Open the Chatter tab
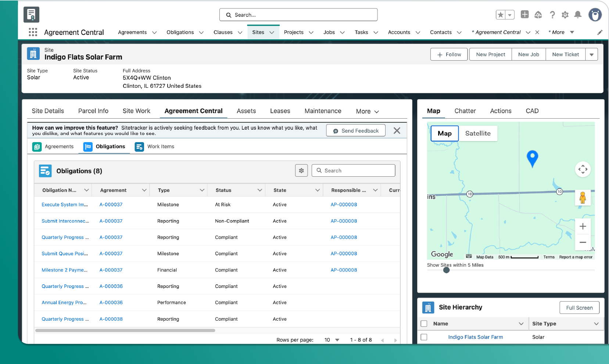This screenshot has width=609, height=364. click(465, 111)
